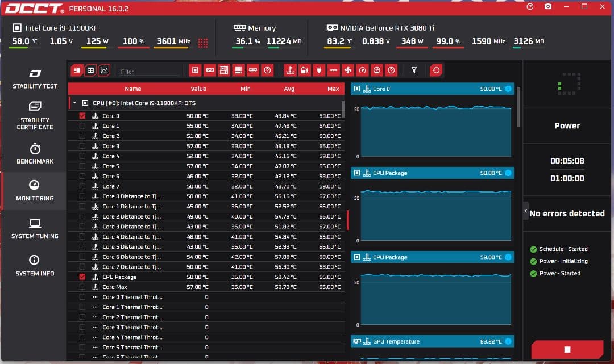Image resolution: width=614 pixels, height=364 pixels.
Task: Open Benchmark section
Action: [35, 154]
